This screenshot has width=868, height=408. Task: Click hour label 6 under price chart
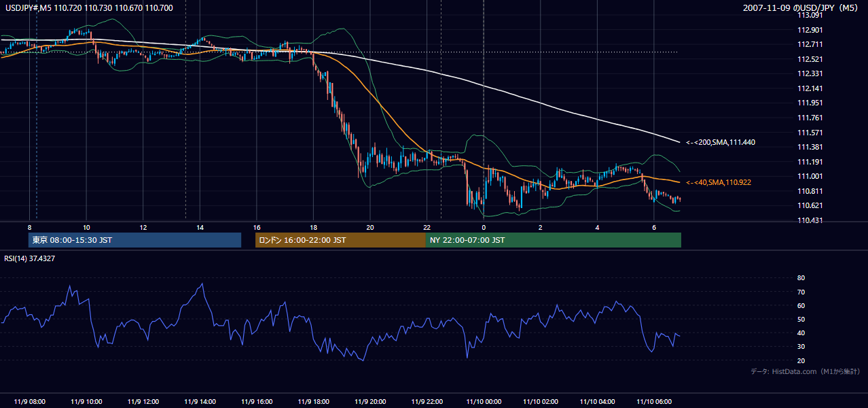[654, 227]
